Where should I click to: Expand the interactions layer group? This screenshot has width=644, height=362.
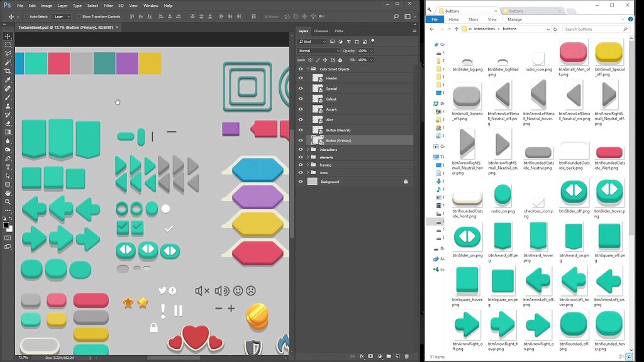coord(308,150)
